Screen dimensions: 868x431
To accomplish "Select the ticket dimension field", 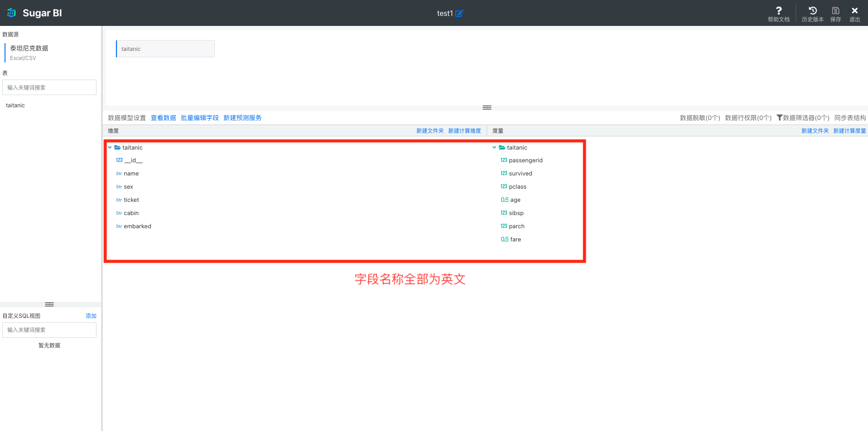I will [132, 200].
